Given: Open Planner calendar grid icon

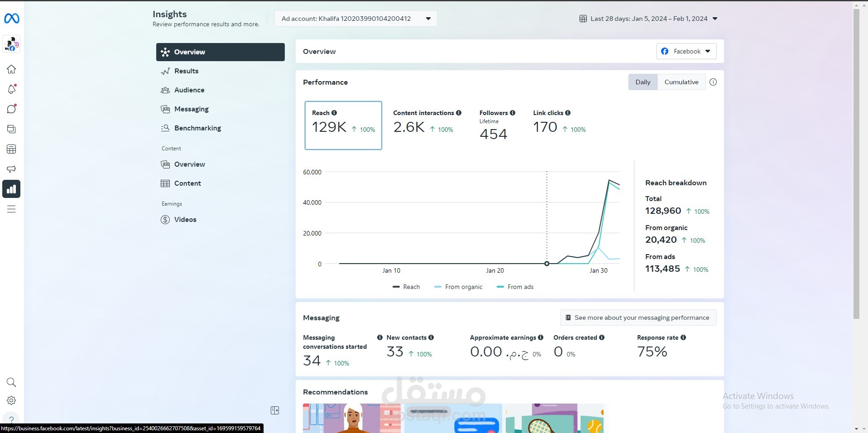Looking at the screenshot, I should click(x=11, y=149).
